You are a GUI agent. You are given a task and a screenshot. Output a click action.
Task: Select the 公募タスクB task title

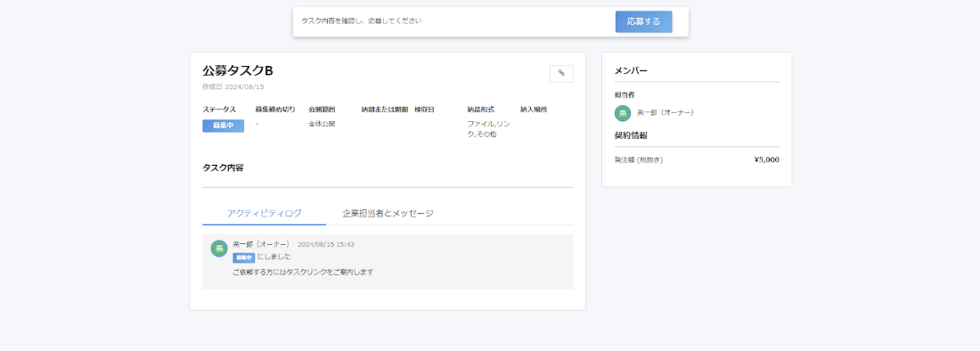(x=238, y=70)
